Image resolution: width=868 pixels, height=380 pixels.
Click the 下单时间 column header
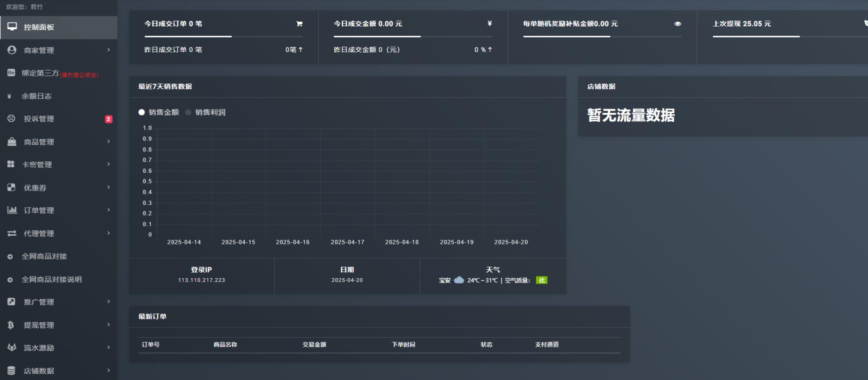click(403, 344)
